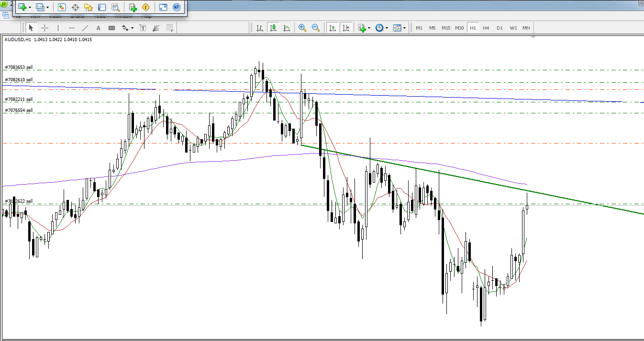This screenshot has height=341, width=644.
Task: Open the Market Watch window
Action: (62, 7)
